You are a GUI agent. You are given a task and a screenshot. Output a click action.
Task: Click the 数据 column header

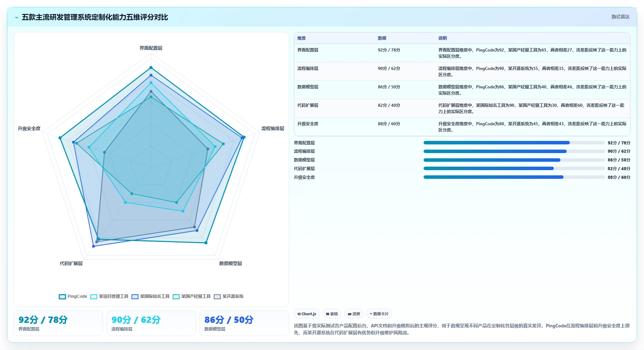click(x=382, y=38)
